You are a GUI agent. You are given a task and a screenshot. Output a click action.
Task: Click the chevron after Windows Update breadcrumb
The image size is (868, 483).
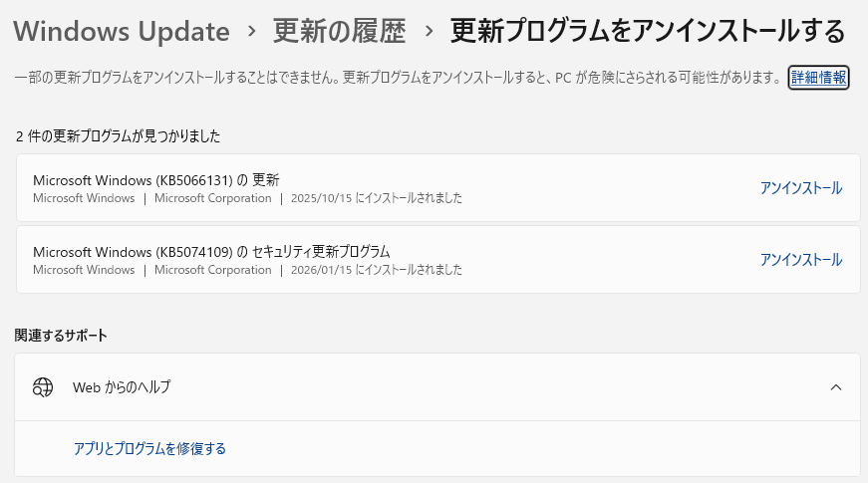[x=252, y=33]
